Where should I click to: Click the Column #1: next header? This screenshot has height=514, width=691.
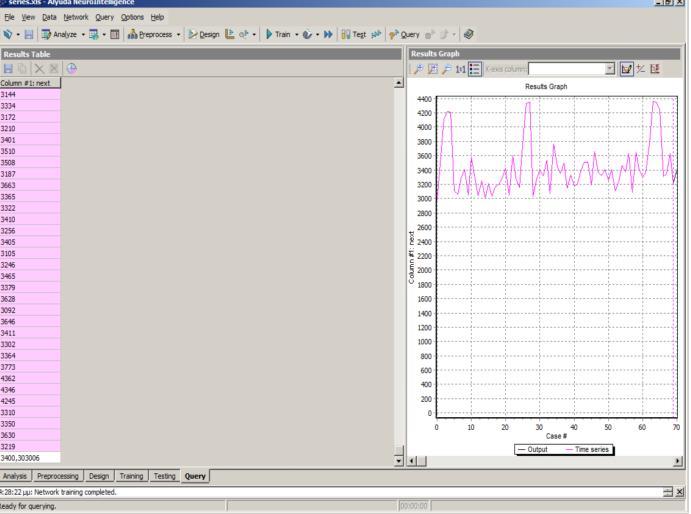pyautogui.click(x=30, y=83)
